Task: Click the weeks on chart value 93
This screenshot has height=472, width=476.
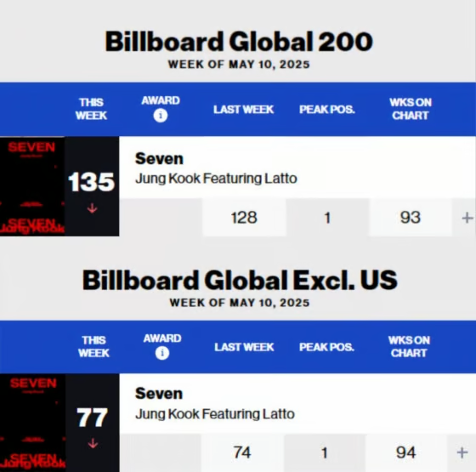Action: click(411, 218)
